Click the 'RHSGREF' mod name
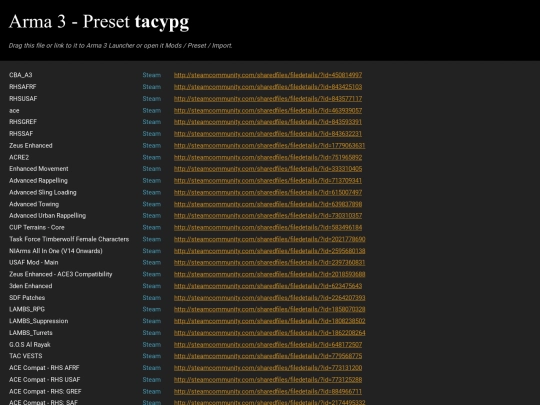Image resolution: width=540 pixels, height=405 pixels. pos(23,122)
